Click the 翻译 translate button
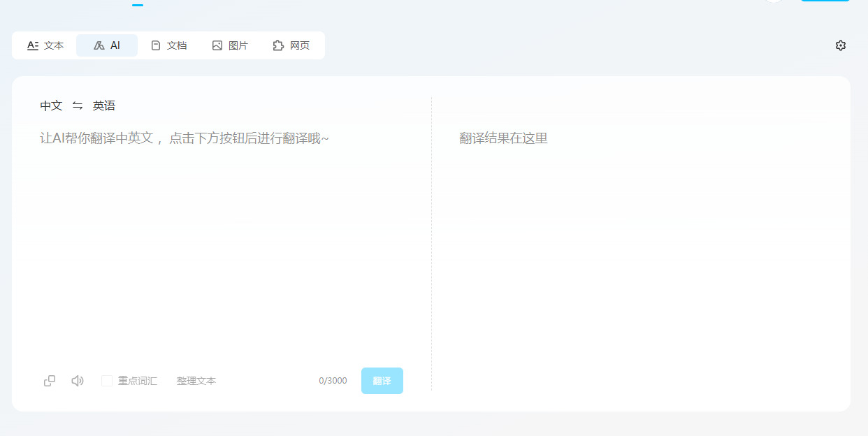Image resolution: width=868 pixels, height=436 pixels. [382, 381]
